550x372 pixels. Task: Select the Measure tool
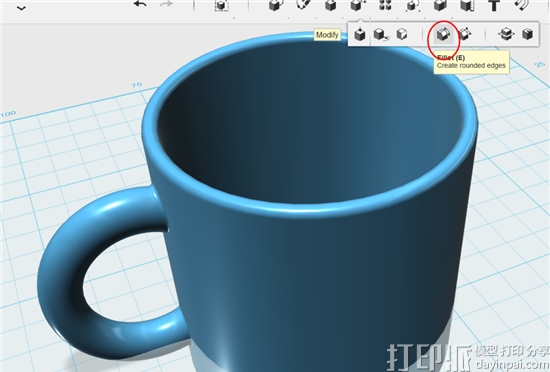tap(467, 6)
